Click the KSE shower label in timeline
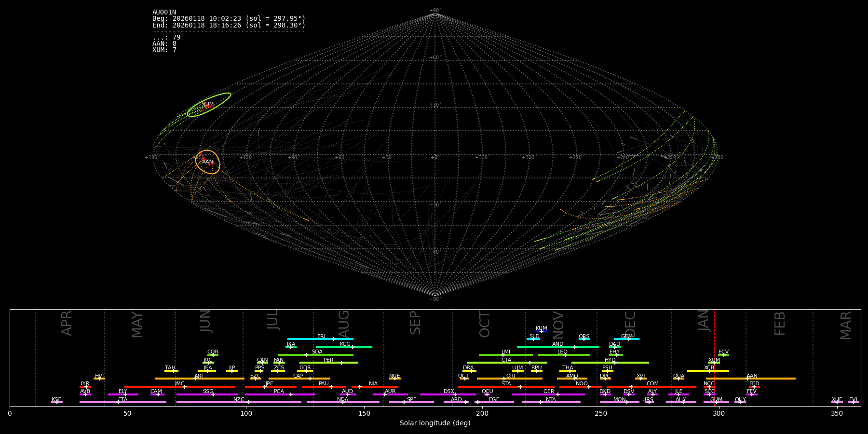The height and width of the screenshot is (434, 868). coord(56,400)
